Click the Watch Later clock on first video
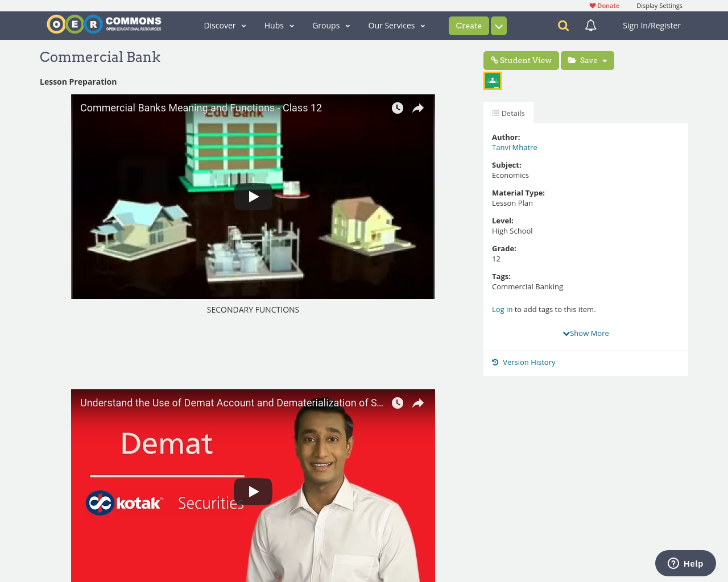This screenshot has height=582, width=728. pos(397,108)
